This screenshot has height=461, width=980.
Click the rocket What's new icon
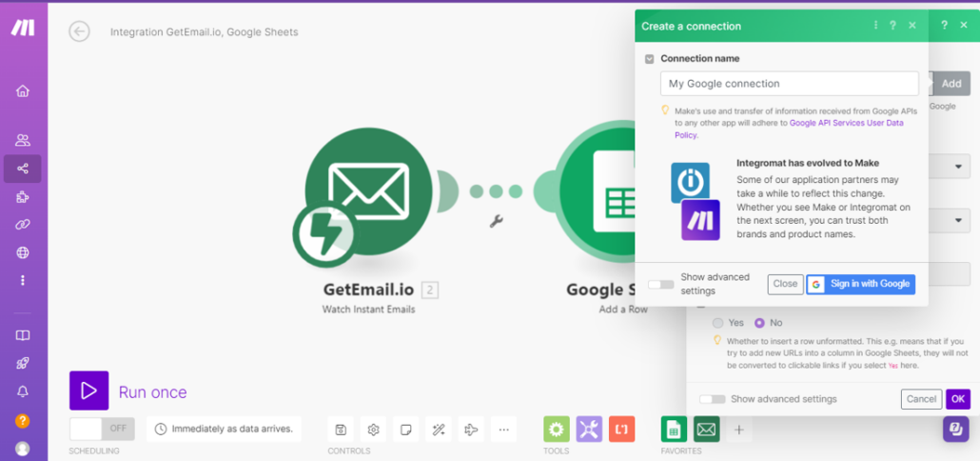tap(23, 364)
